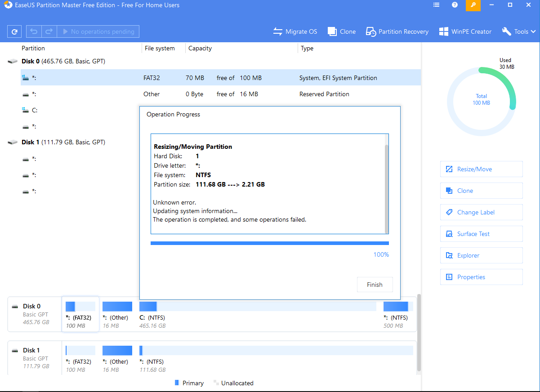Image resolution: width=540 pixels, height=392 pixels.
Task: Run Surface Test from the side panel
Action: click(481, 234)
